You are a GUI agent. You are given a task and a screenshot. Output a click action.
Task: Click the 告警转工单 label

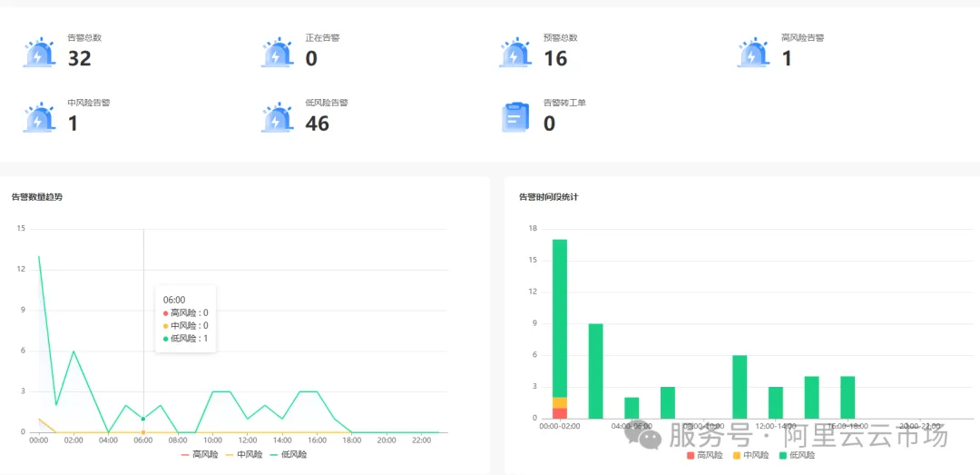[x=564, y=103]
